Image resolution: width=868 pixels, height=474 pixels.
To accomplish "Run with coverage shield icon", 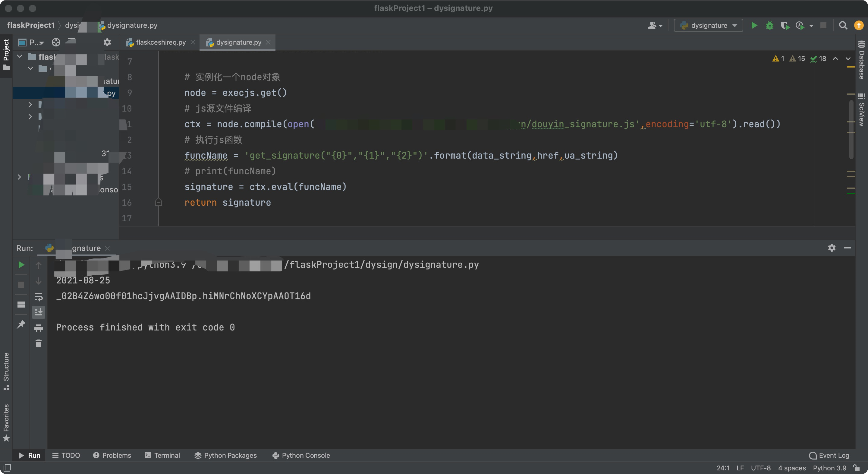I will click(785, 25).
